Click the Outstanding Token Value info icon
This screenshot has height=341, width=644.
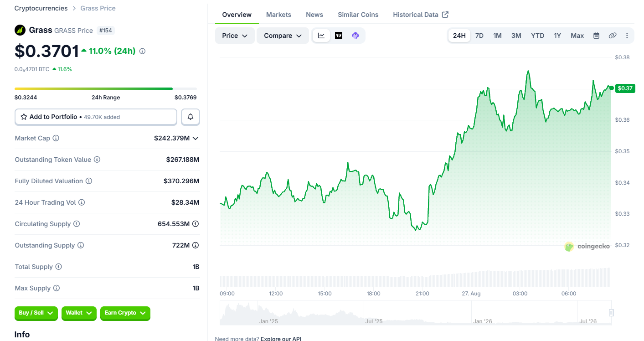tap(97, 160)
